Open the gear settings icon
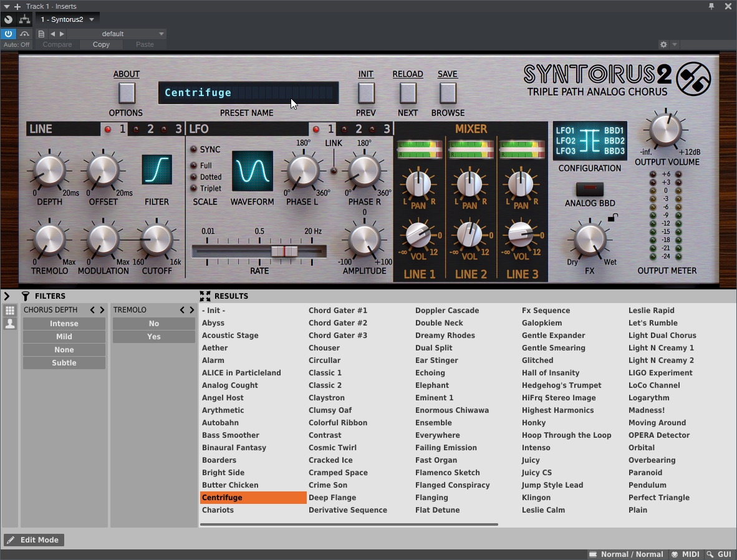Viewport: 737px width, 560px height. coord(663,44)
